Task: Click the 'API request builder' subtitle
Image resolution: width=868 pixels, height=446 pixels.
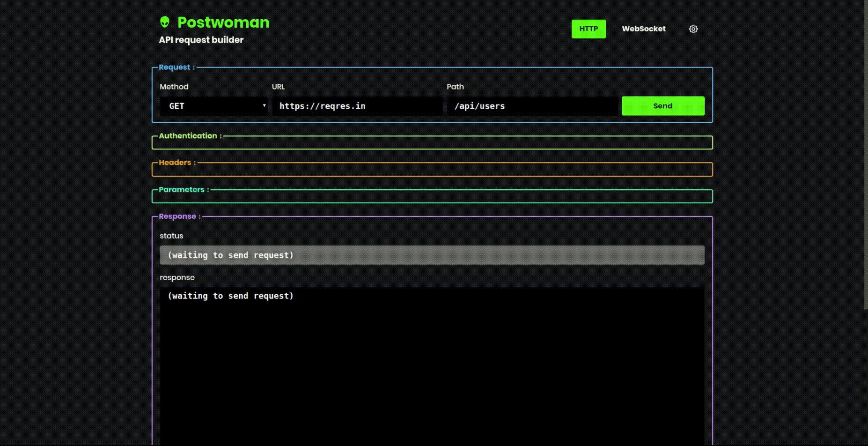Action: tap(201, 40)
